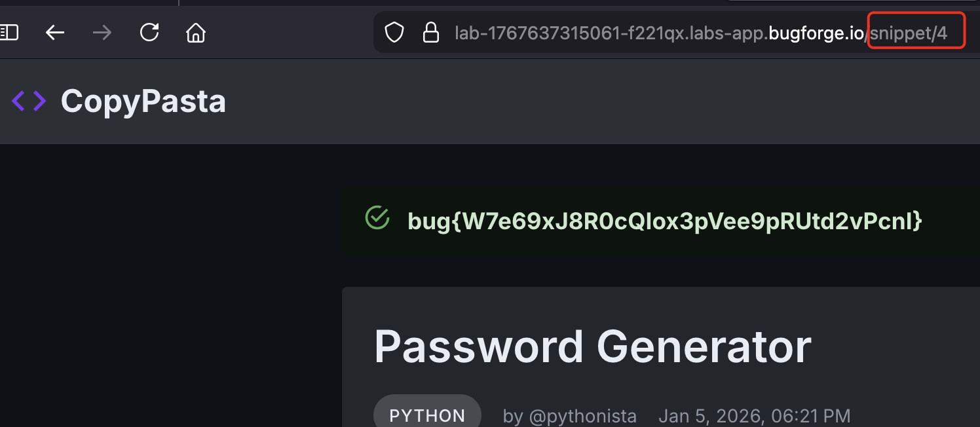This screenshot has height=427, width=980.
Task: Click the lab subdomain text in the address bar
Action: (609, 33)
